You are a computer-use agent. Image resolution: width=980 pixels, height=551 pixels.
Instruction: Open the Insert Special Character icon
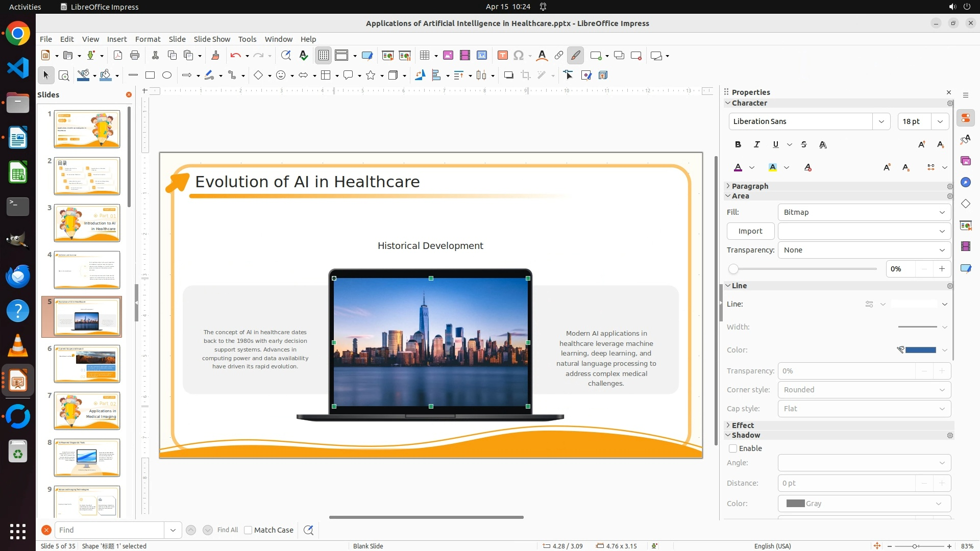click(x=519, y=56)
